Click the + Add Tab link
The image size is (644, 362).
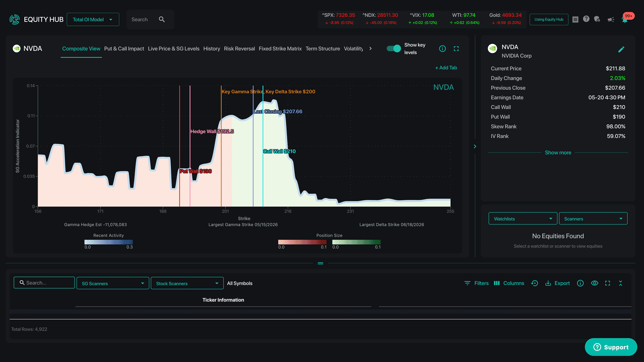coord(446,68)
